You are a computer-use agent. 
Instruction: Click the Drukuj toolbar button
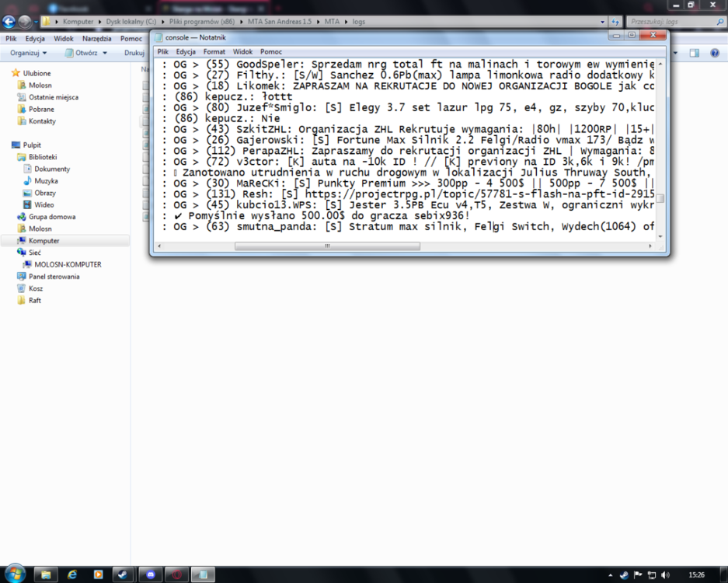tap(134, 53)
